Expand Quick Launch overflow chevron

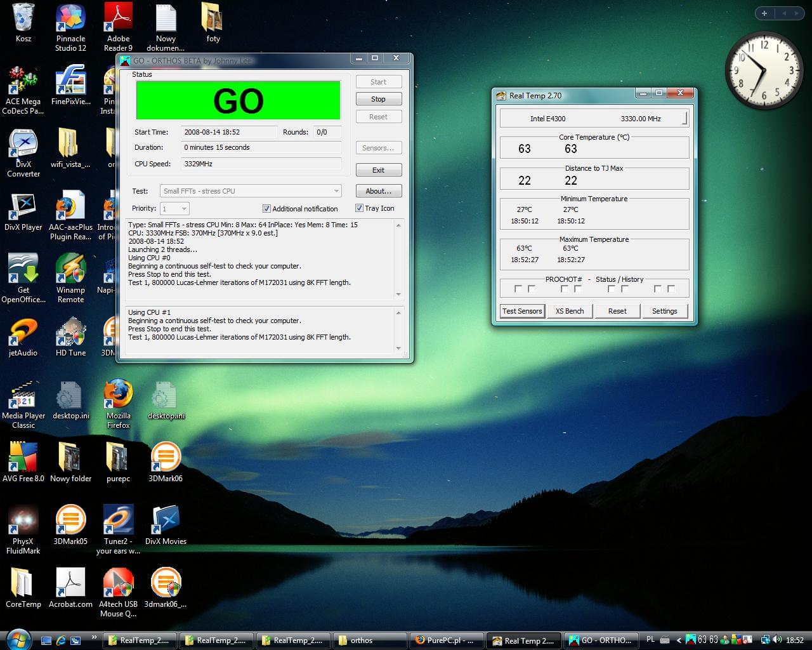coord(95,637)
